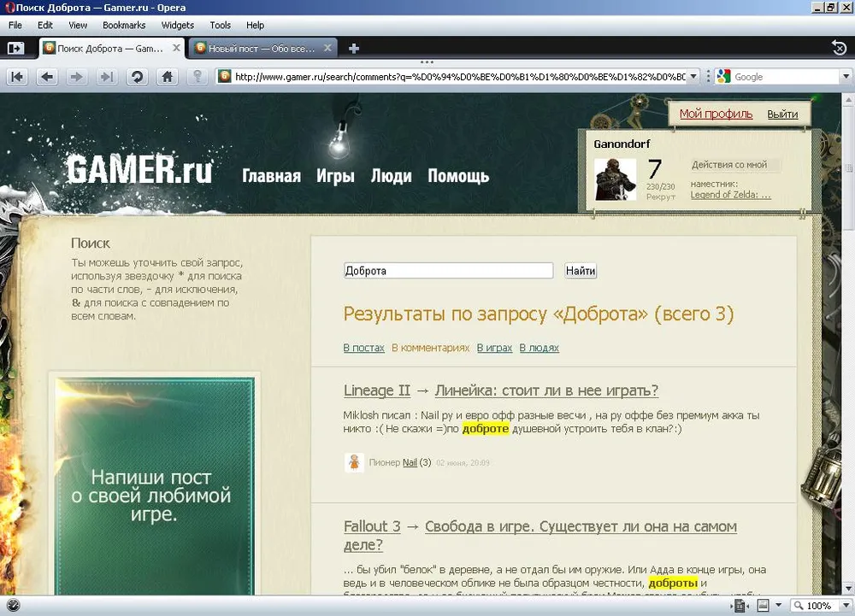The width and height of the screenshot is (855, 616).
Task: Open the Opera status icon bottom left
Action: (13, 605)
